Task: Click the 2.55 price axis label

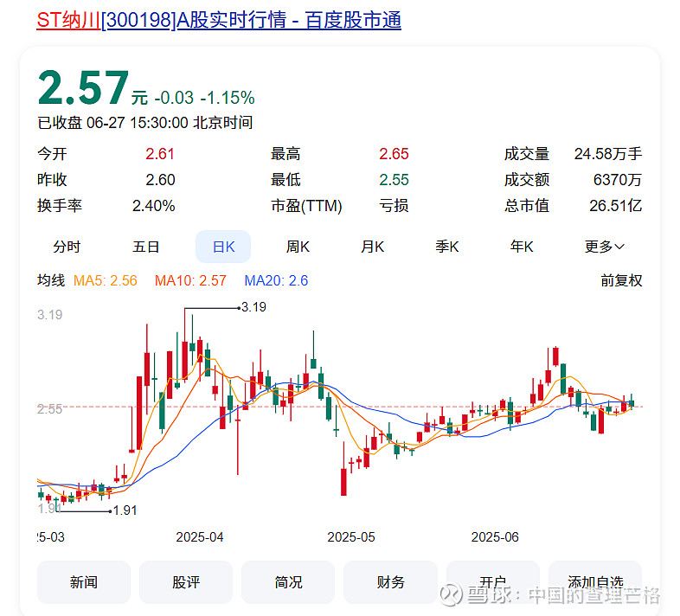Action: point(50,409)
